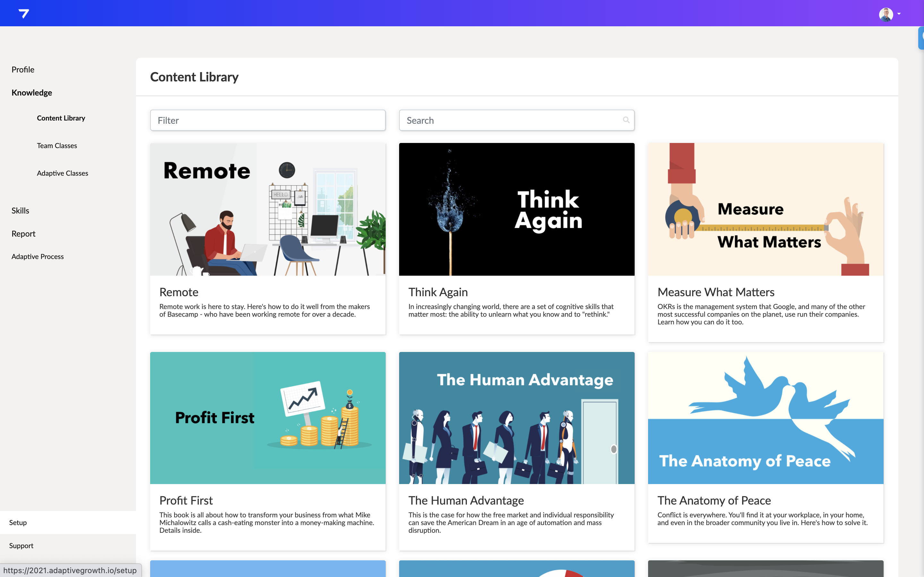Open the account dropdown arrow
Image resolution: width=924 pixels, height=577 pixels.
click(x=899, y=14)
